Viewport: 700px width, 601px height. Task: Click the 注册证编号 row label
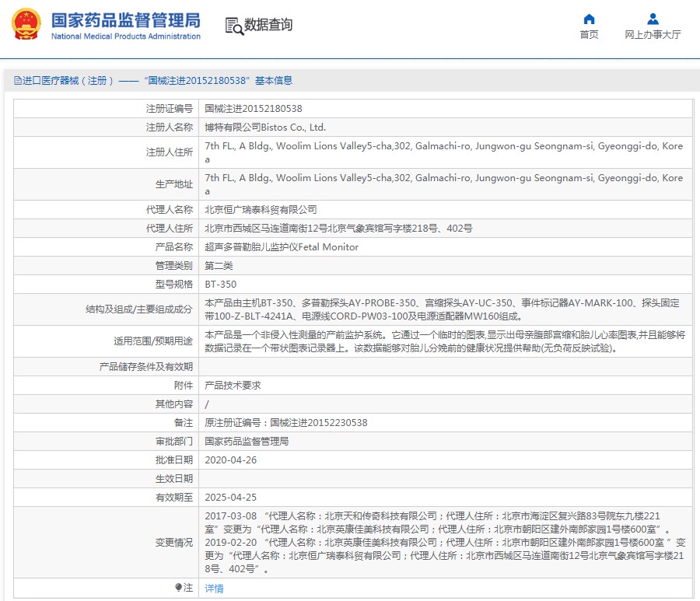tap(170, 108)
